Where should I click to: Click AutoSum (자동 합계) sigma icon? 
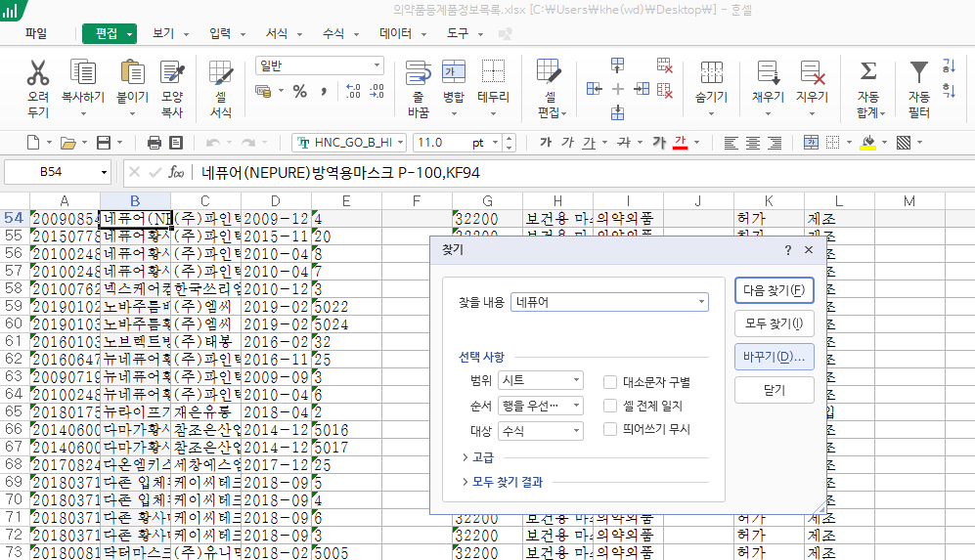coord(868,71)
